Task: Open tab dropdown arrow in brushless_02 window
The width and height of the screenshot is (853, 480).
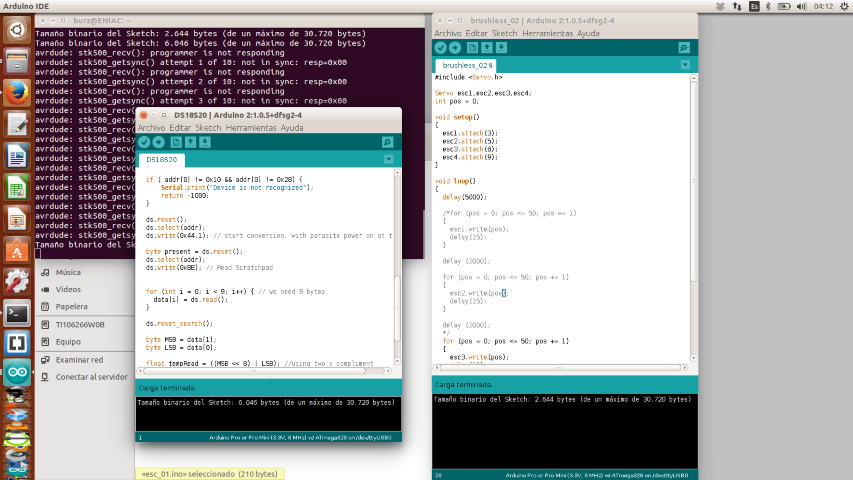Action: coord(685,65)
